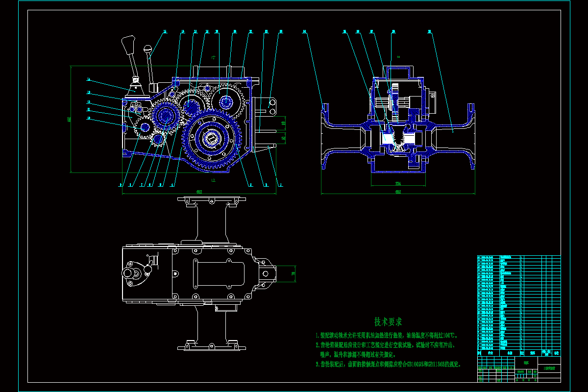Click requirement line starting 3.齿轮装配后
Screen dimensions: 588x392
[389, 365]
